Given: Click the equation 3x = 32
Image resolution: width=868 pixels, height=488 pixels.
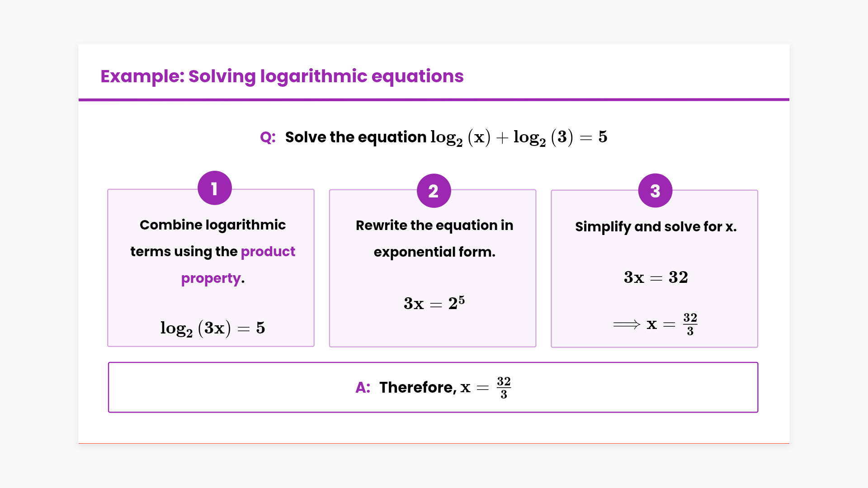Looking at the screenshot, I should click(x=656, y=277).
